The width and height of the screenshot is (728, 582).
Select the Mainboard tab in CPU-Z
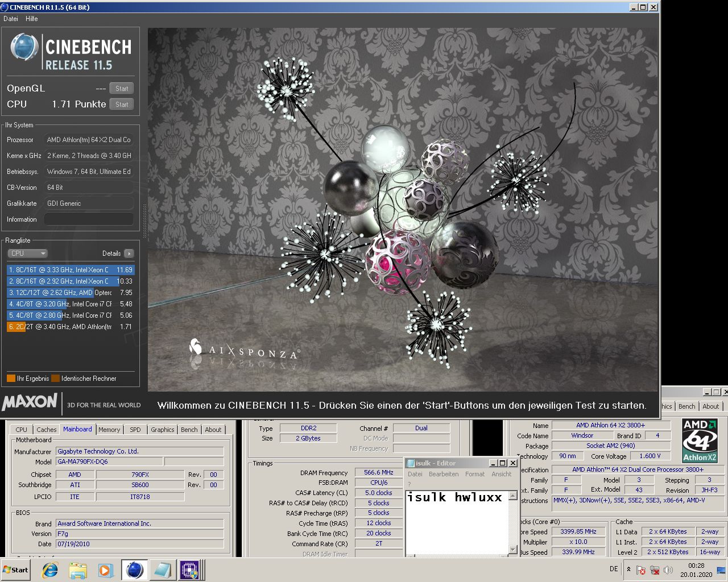click(77, 429)
